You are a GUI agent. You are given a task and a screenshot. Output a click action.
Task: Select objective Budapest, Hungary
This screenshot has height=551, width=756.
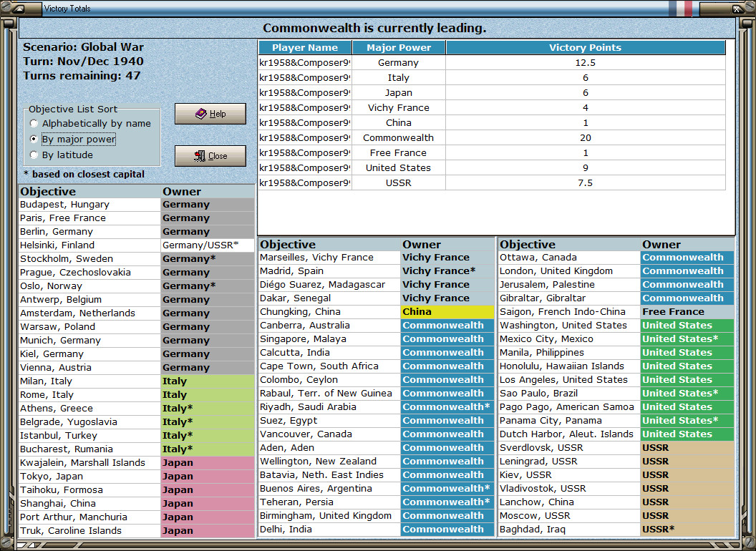coord(89,205)
